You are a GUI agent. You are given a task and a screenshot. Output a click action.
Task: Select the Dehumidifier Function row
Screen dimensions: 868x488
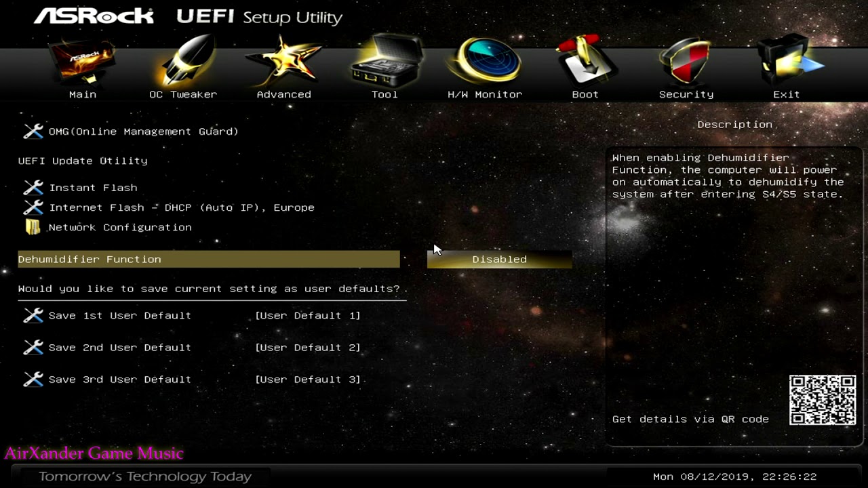[209, 259]
